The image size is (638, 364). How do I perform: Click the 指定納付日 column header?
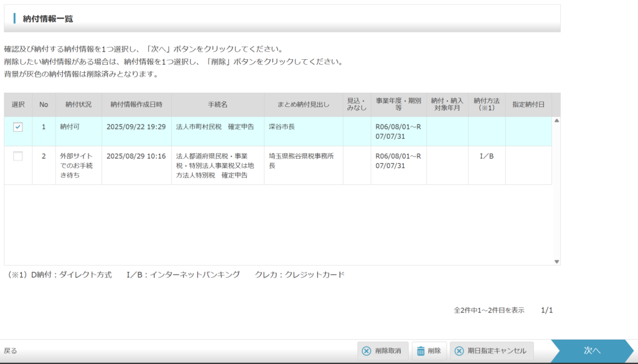[x=528, y=105]
